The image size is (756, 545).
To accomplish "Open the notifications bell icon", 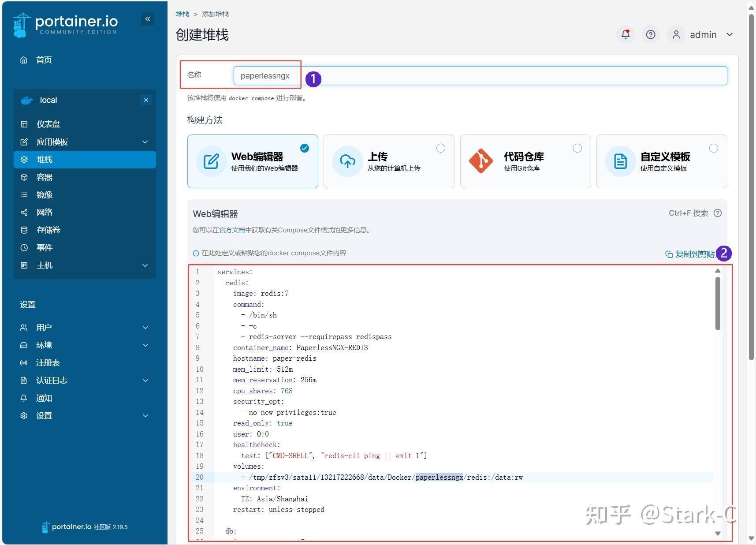I will tap(626, 34).
